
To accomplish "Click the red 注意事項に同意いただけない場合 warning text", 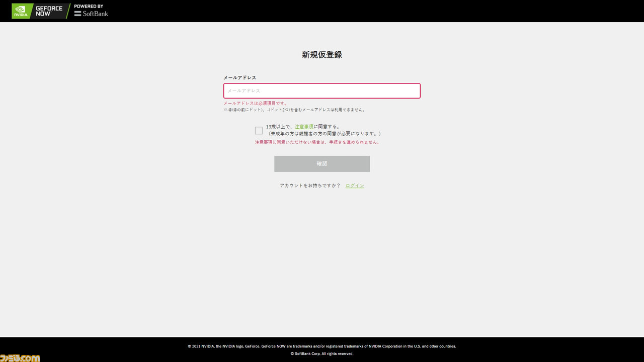I will (x=317, y=142).
